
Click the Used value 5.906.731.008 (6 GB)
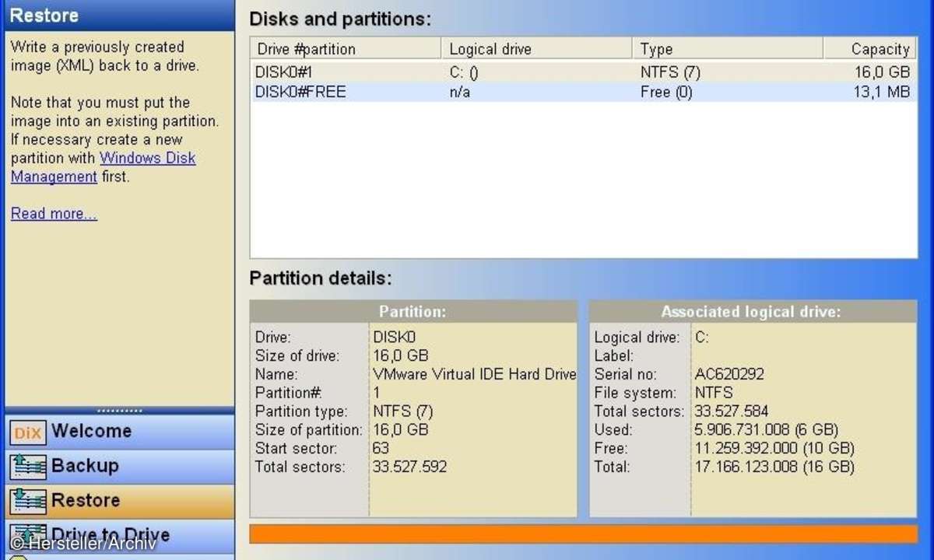pyautogui.click(x=766, y=430)
